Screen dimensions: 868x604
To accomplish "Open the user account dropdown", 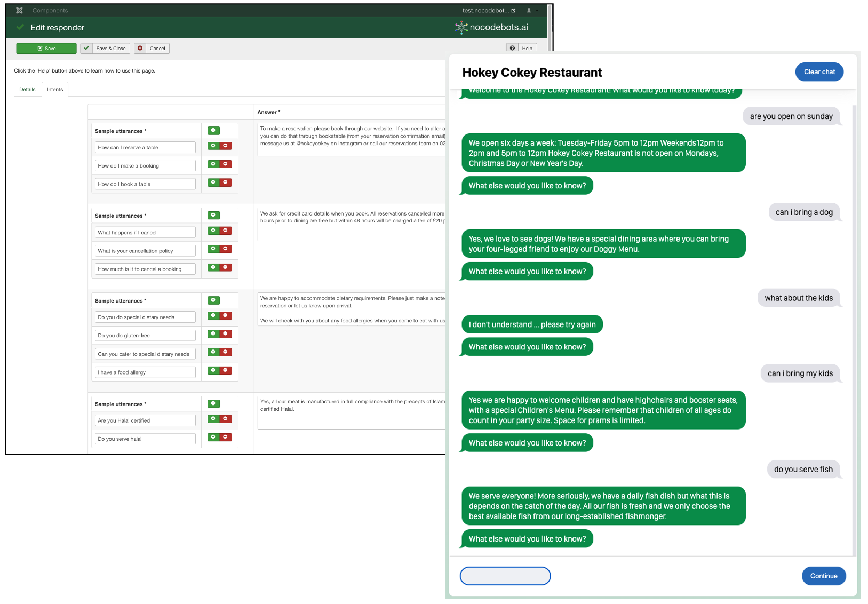I will pos(531,10).
